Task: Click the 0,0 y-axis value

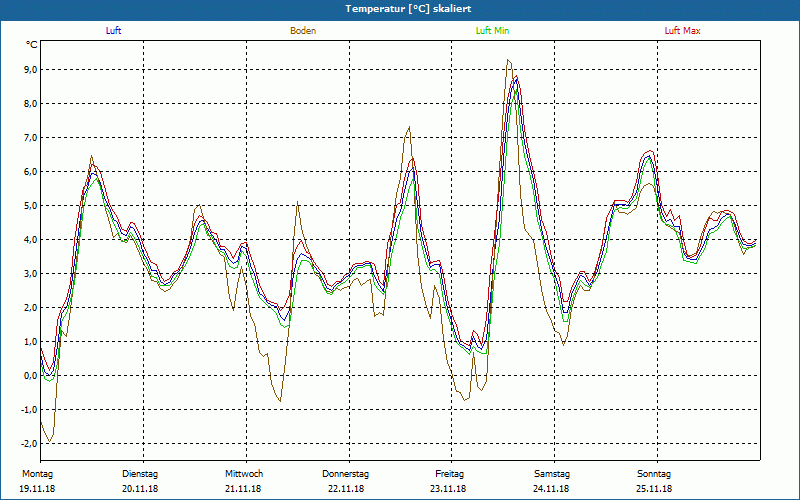Action: coord(31,376)
